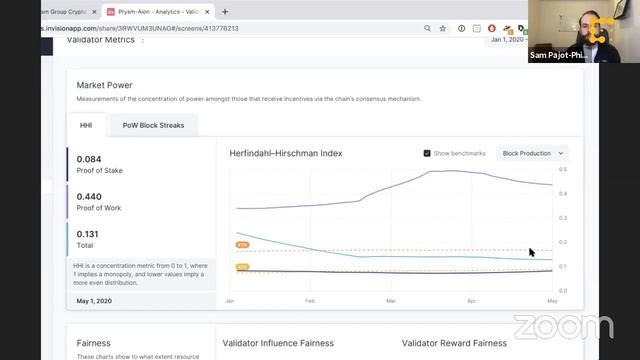640x360 pixels.
Task: Open Validator Metrics three-dot menu
Action: point(142,40)
